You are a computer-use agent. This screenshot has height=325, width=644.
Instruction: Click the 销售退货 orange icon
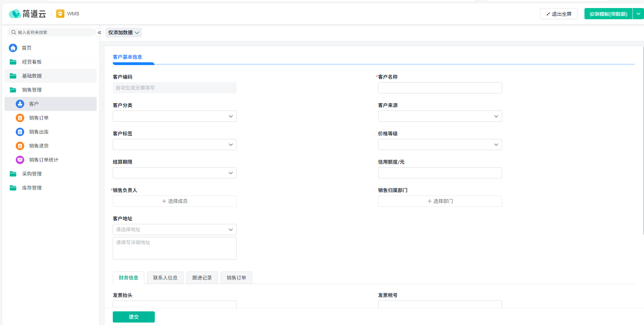coord(20,146)
